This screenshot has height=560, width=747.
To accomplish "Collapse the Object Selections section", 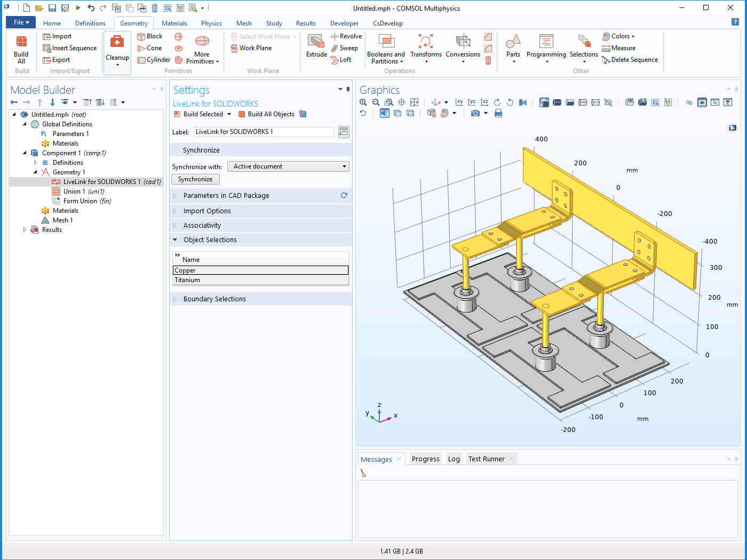I will [x=174, y=239].
